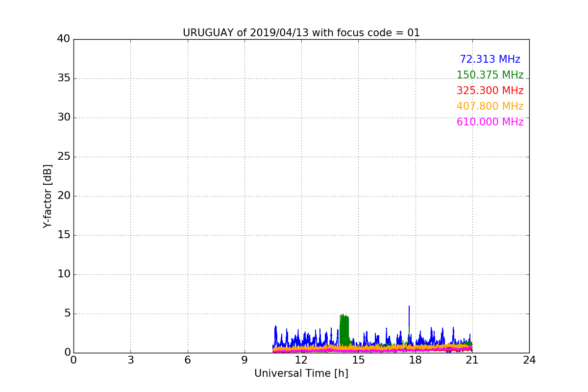Screen dimensions: 588x392
Task: Select the 407.800 MHz legend label
Action: (490, 106)
